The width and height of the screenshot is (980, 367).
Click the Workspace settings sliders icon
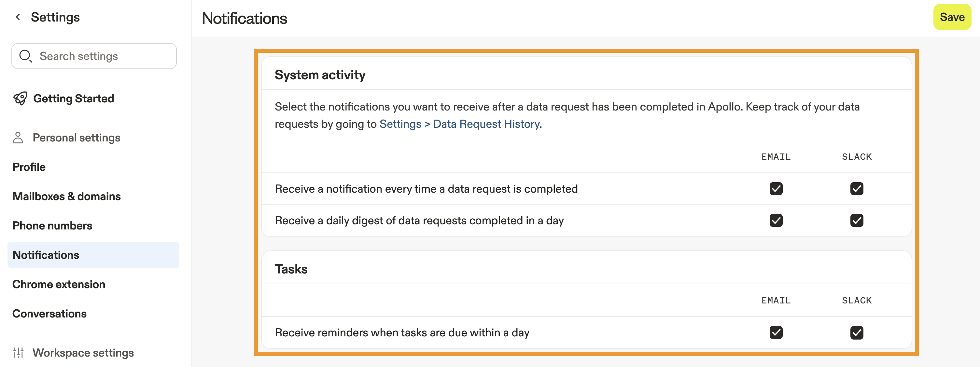pyautogui.click(x=18, y=353)
